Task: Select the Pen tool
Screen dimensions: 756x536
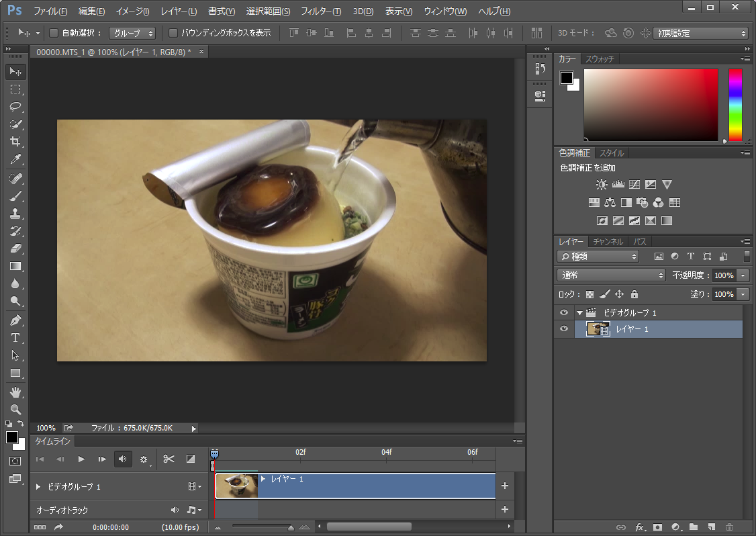Action: pos(15,320)
